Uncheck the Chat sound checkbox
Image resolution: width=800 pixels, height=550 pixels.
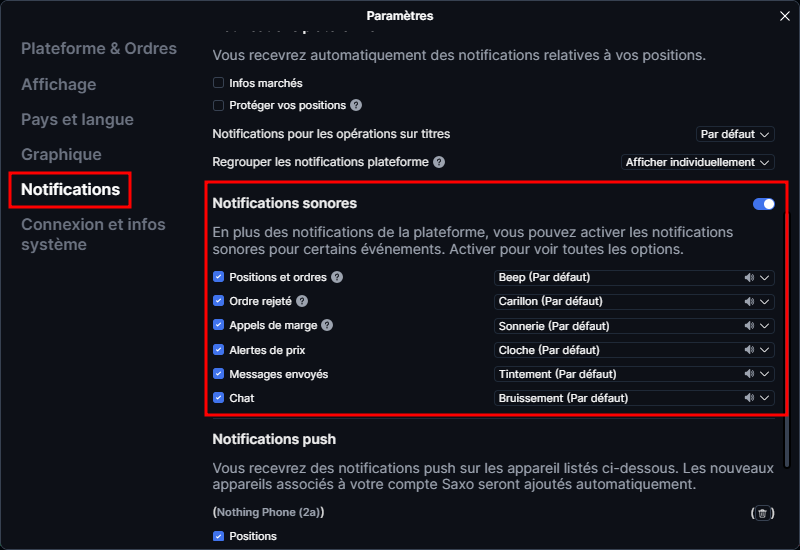(218, 398)
